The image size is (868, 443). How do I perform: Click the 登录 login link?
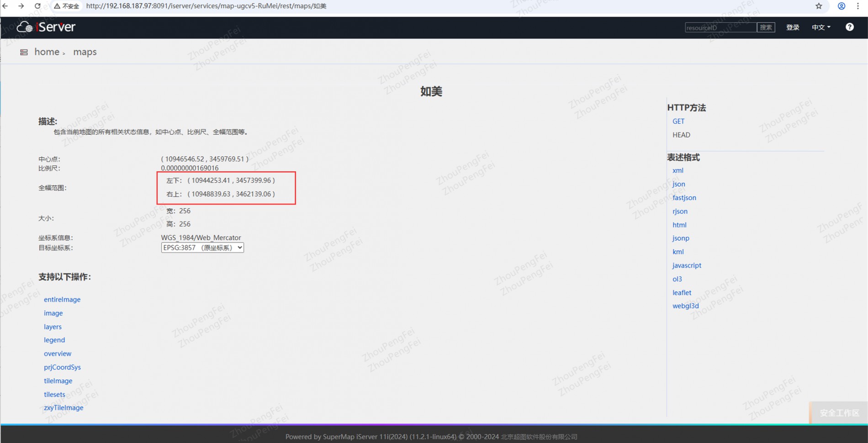tap(792, 27)
